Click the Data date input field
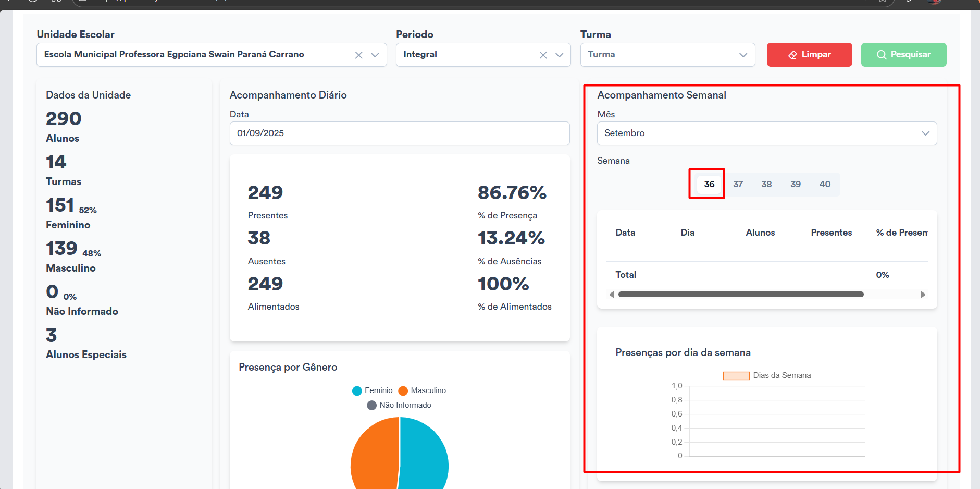This screenshot has width=980, height=489. tap(399, 133)
